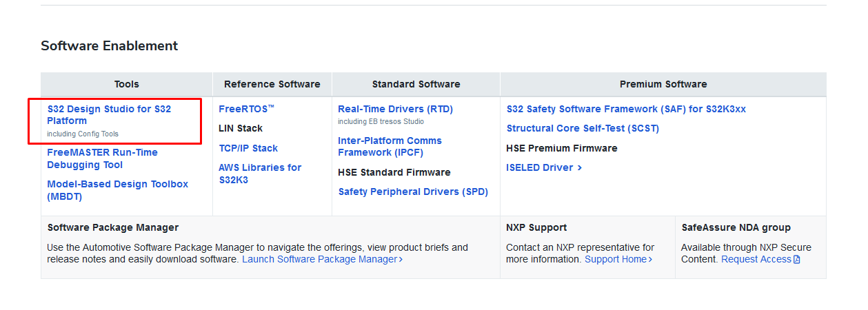
Task: Open Safety Peripheral Drivers (SPD) link
Action: point(413,192)
